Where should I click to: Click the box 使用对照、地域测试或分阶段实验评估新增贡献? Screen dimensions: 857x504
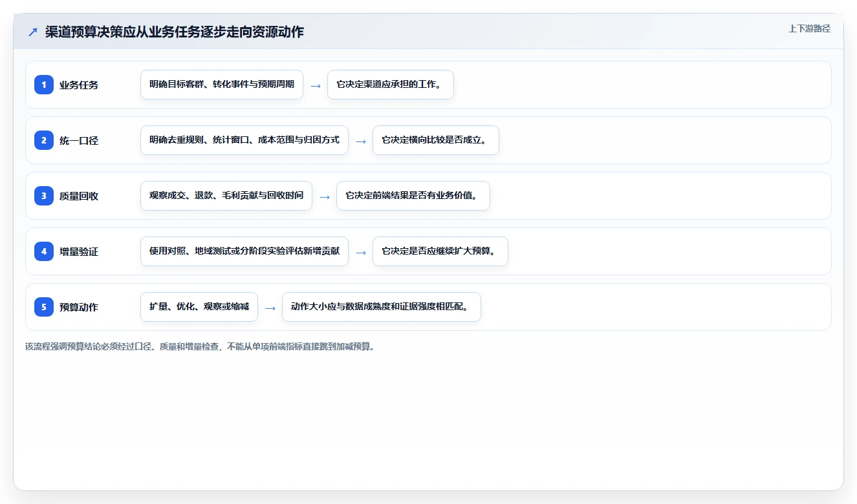point(244,251)
